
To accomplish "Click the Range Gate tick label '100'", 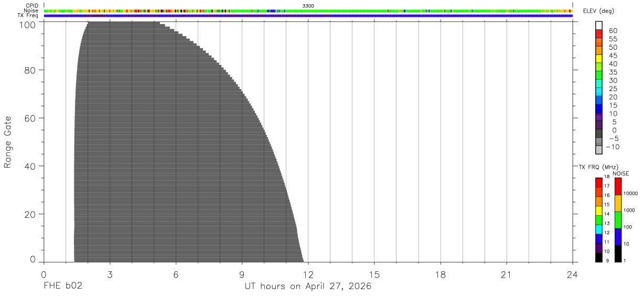I will coord(28,24).
